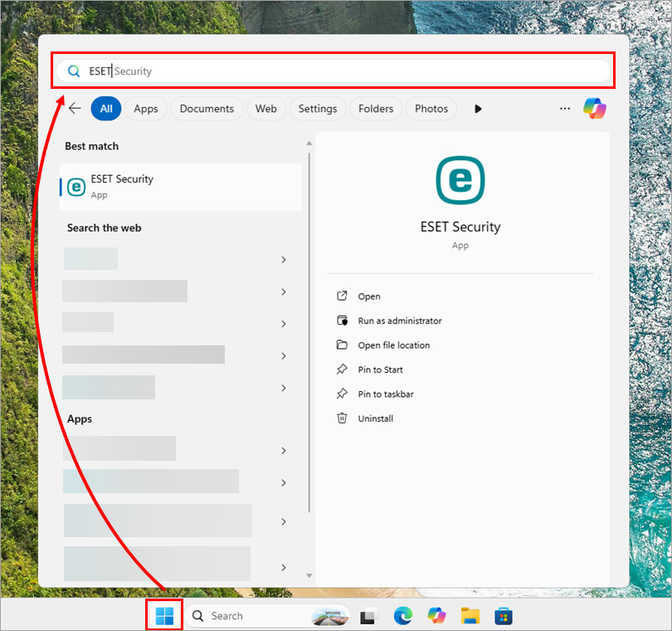Screen dimensions: 672x631
Task: Open File Explorer from the taskbar
Action: pyautogui.click(x=470, y=615)
